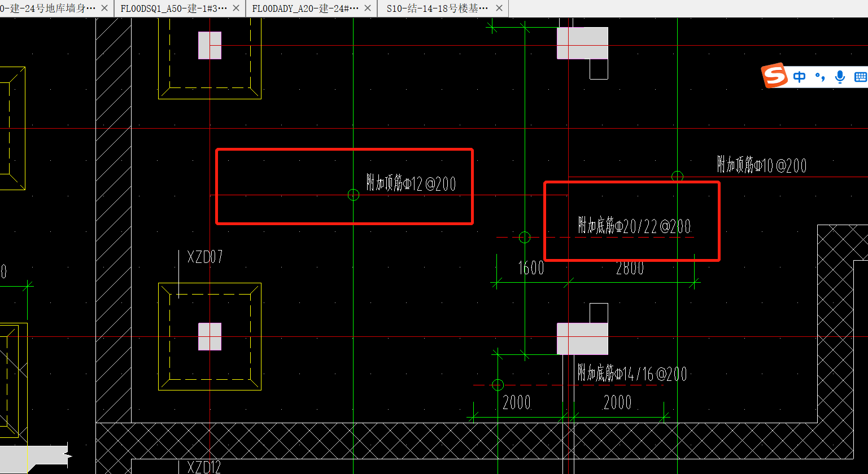Image resolution: width=868 pixels, height=474 pixels.
Task: Pick the green circle marker near 附加顶筋Φ12@200
Action: coord(354,195)
